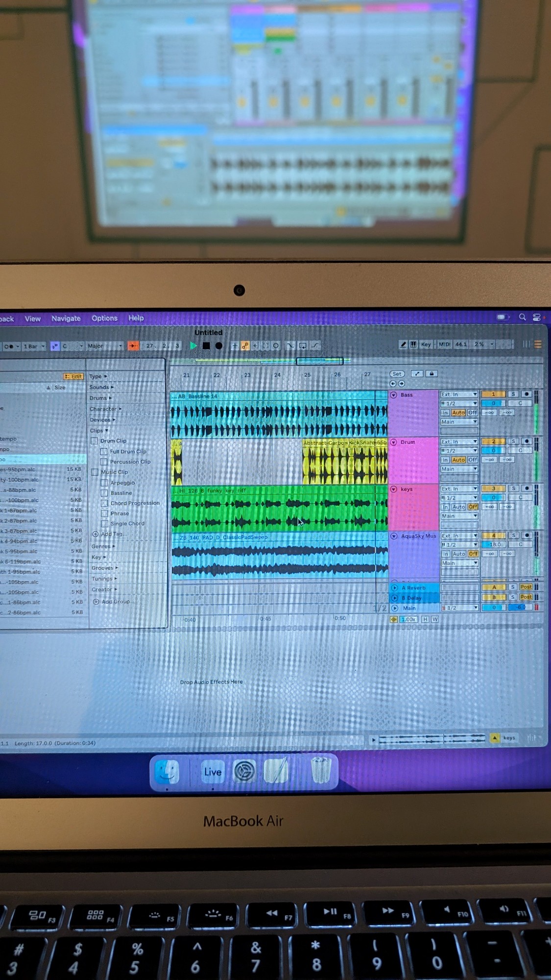551x980 pixels.
Task: Click the Edit button in browser
Action: pos(73,376)
